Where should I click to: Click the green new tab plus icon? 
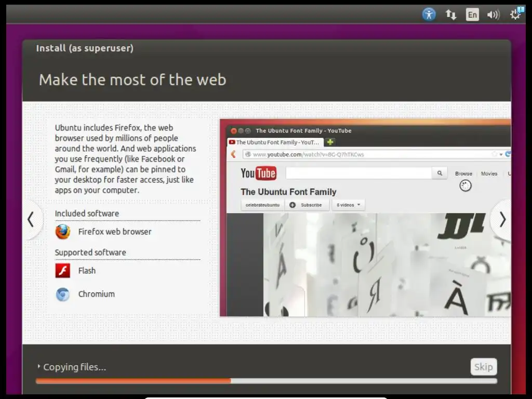[330, 142]
